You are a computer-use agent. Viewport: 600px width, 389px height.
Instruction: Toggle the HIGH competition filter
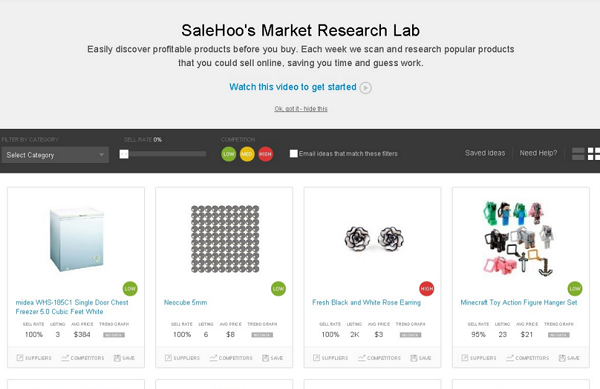click(x=265, y=154)
